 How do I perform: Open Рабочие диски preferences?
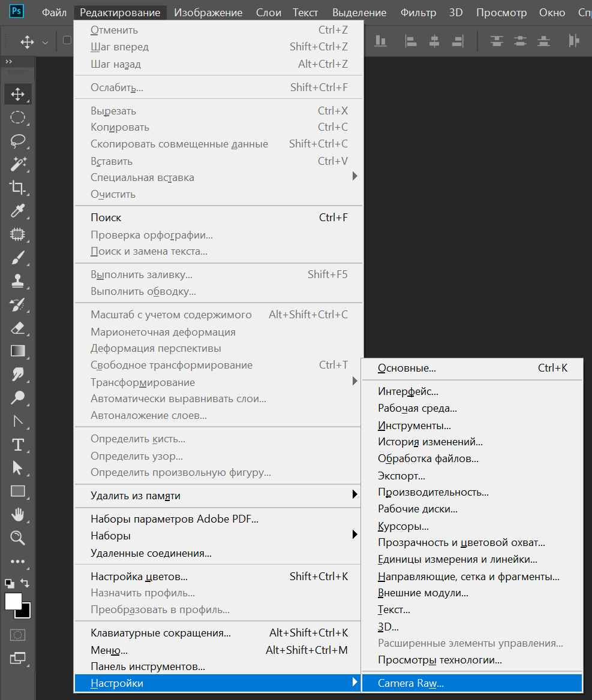pos(472,509)
